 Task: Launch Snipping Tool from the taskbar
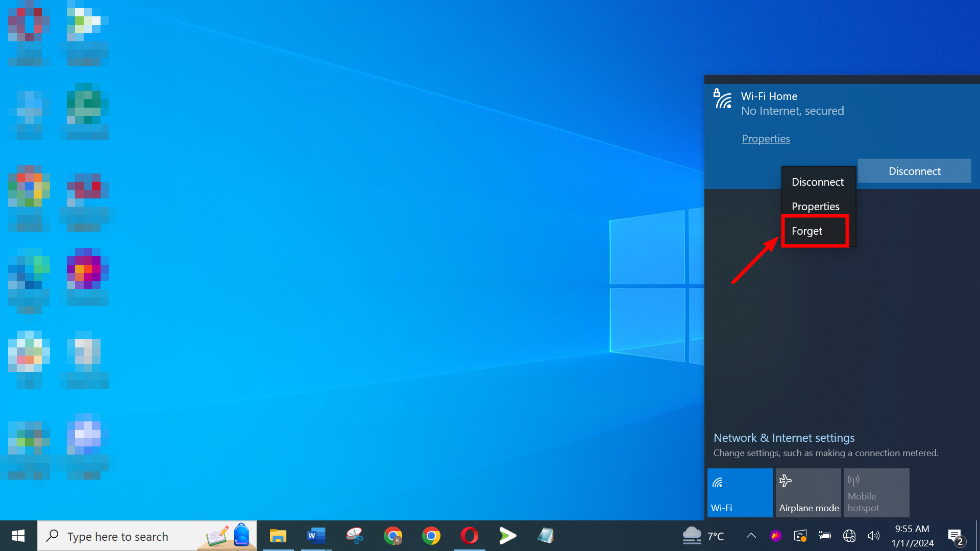click(354, 536)
